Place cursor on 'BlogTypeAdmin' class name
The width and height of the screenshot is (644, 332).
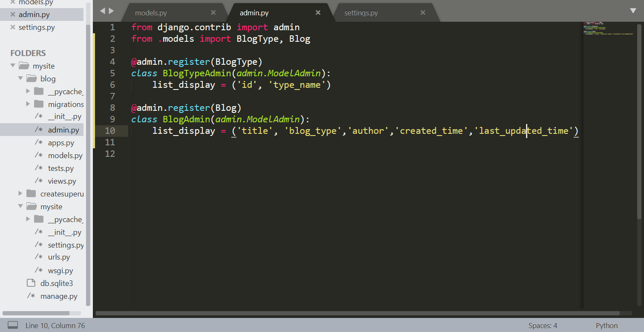click(197, 73)
